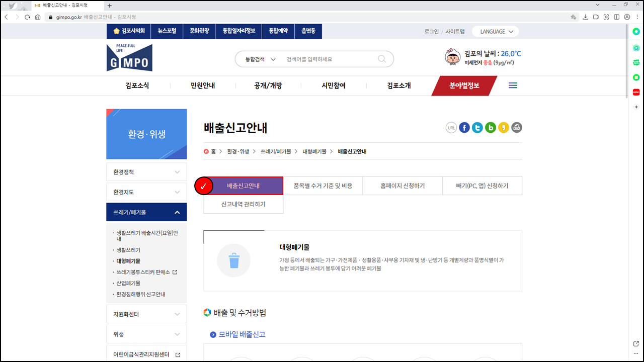
Task: Open the red 분야별정보 menu
Action: pos(464,85)
